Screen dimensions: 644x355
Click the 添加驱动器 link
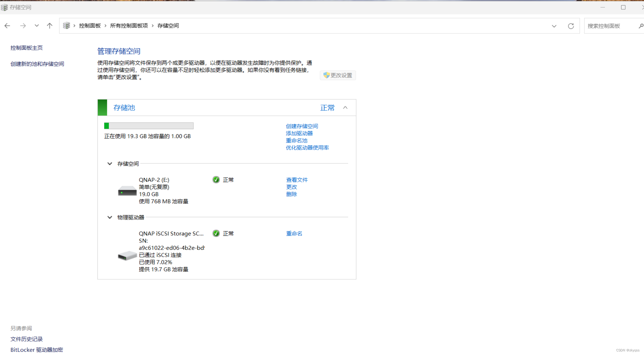(299, 133)
